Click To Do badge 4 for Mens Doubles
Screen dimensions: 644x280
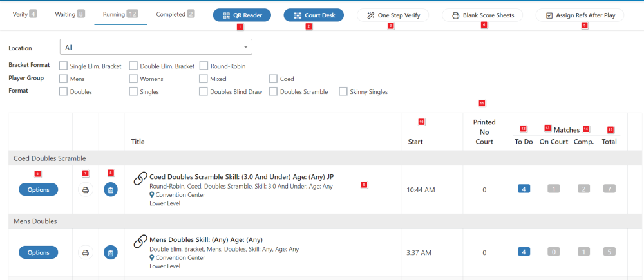click(524, 252)
